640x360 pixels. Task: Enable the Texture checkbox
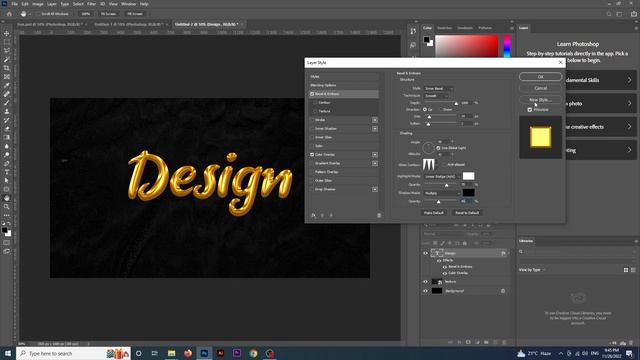coord(315,111)
